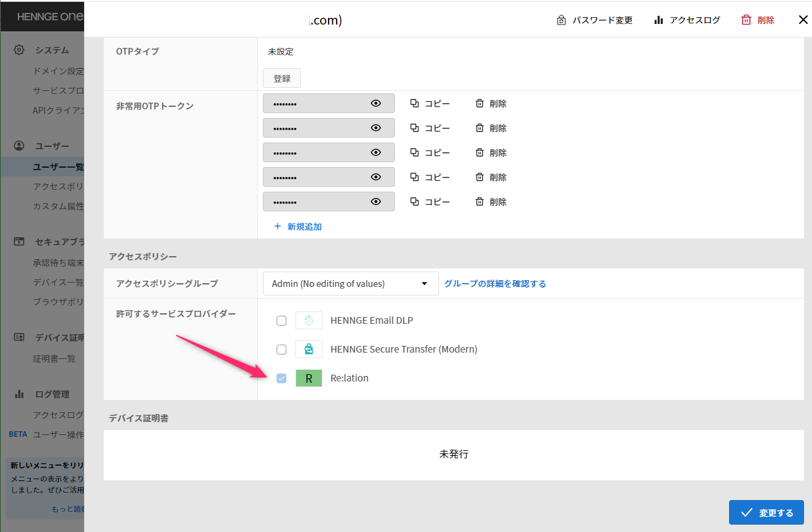
Task: Open グループの詳細を確認する link
Action: [495, 284]
